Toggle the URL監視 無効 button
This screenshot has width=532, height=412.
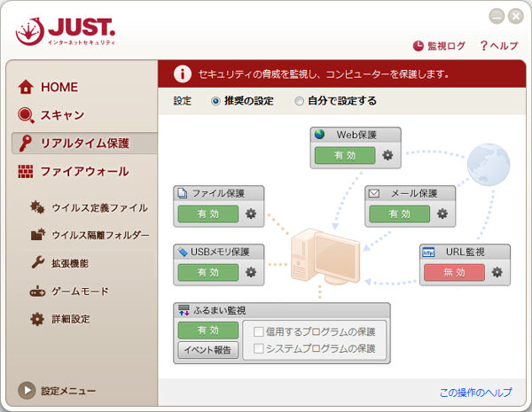454,272
